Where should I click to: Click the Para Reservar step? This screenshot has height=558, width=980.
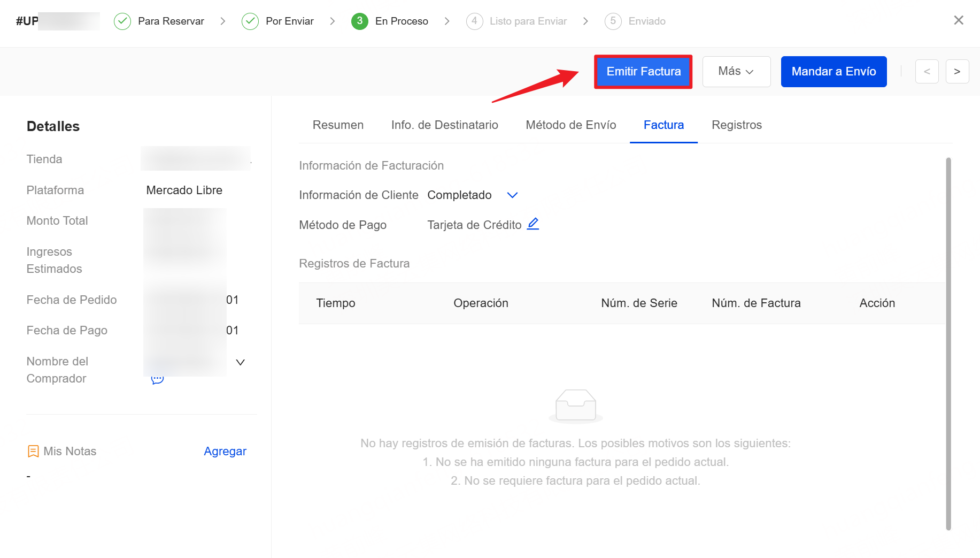tap(159, 21)
